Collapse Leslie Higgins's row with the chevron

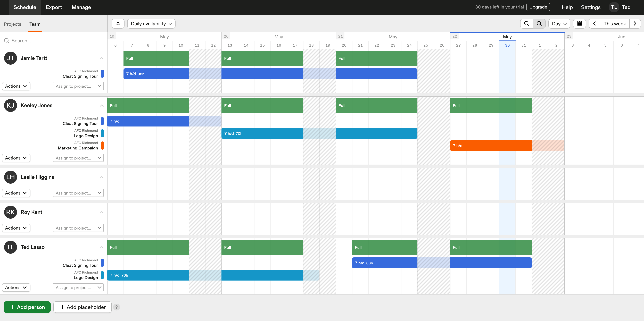[102, 177]
